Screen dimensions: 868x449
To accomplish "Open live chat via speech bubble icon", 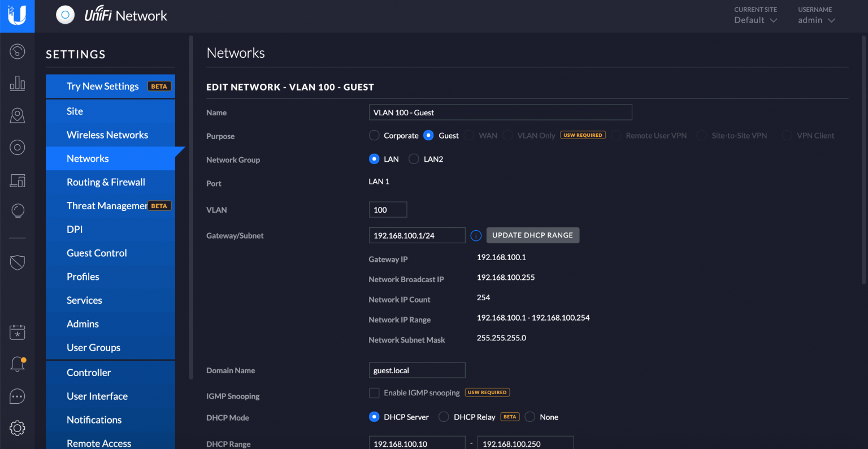I will (x=17, y=396).
